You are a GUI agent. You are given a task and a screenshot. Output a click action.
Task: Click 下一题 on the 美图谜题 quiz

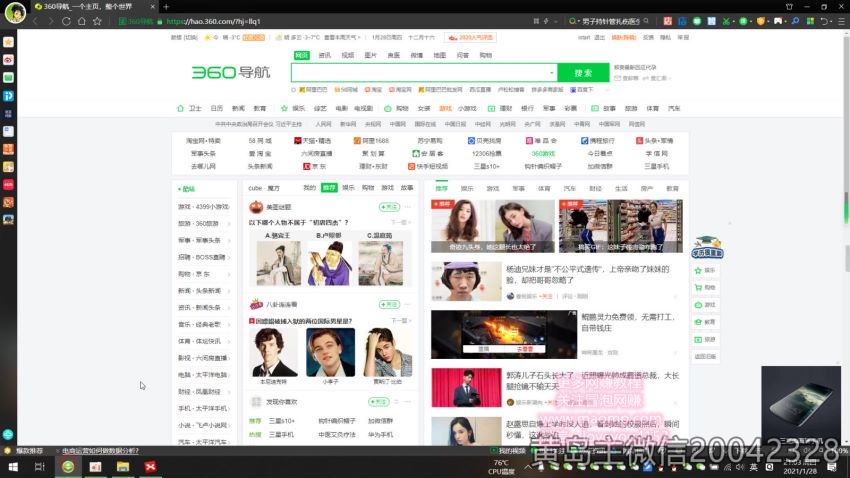pyautogui.click(x=400, y=222)
